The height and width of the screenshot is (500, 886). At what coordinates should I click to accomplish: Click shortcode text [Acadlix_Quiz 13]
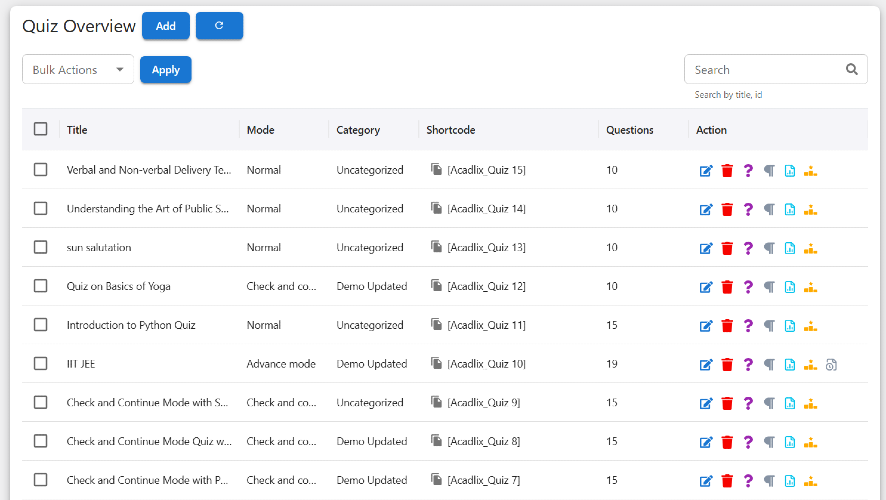click(x=487, y=247)
